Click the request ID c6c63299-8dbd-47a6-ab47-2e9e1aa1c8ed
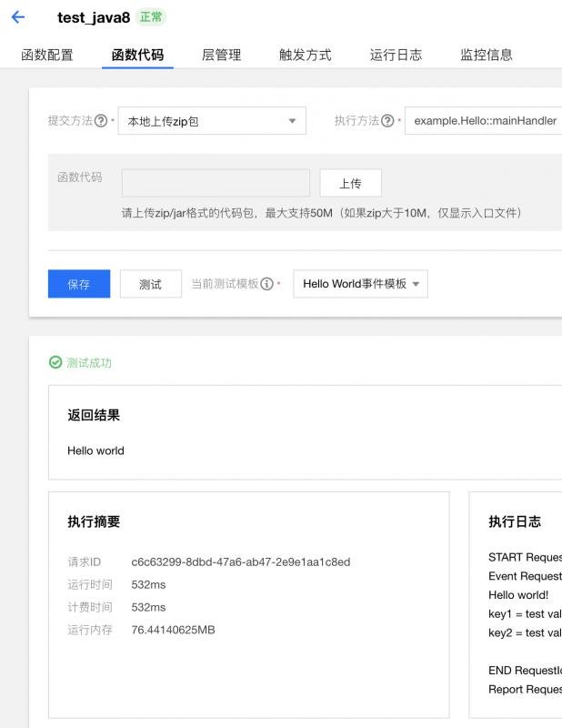The width and height of the screenshot is (562, 728). 241,561
